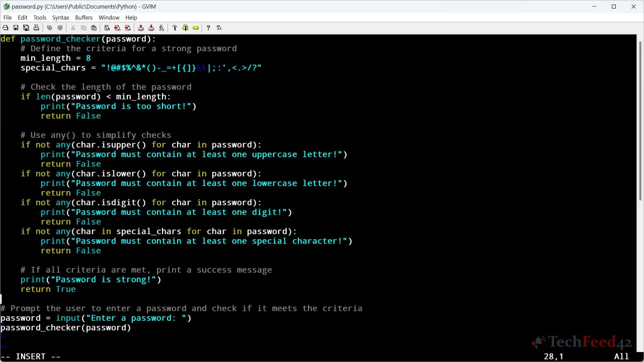Click '# Check the length of the password' comment
644x362 pixels.
(106, 87)
